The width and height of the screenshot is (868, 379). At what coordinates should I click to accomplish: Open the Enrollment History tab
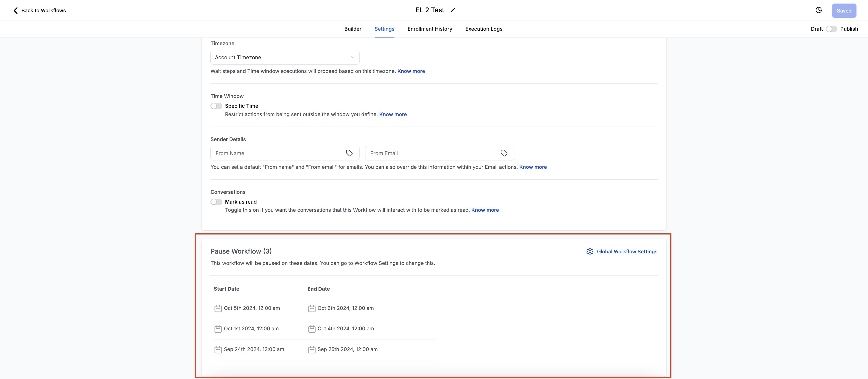pyautogui.click(x=430, y=29)
